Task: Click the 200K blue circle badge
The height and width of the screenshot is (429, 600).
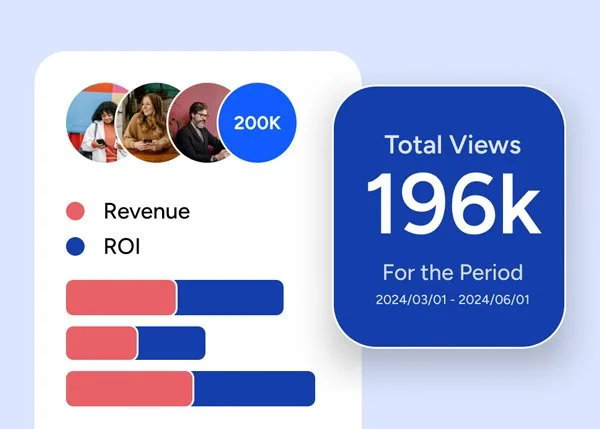Action: (257, 122)
